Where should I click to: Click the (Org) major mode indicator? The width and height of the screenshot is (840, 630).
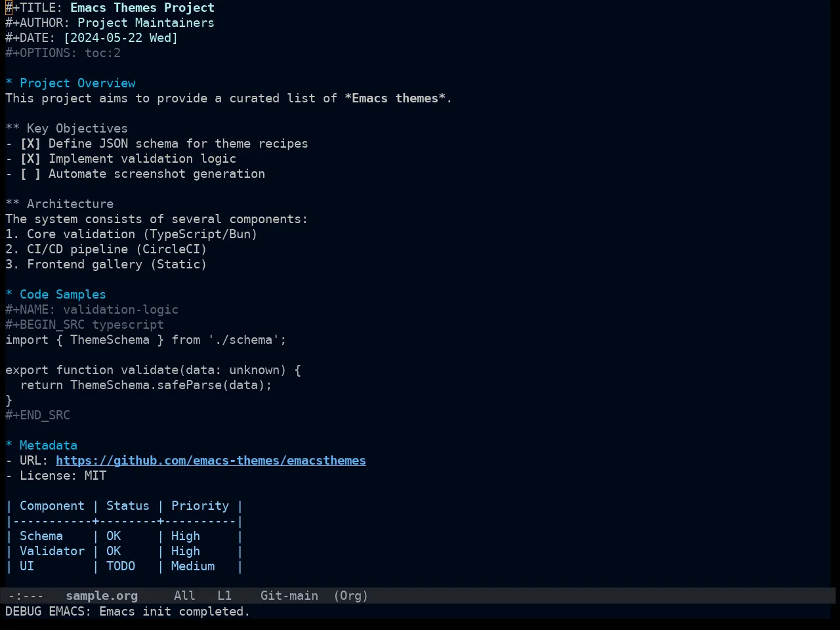click(x=350, y=596)
